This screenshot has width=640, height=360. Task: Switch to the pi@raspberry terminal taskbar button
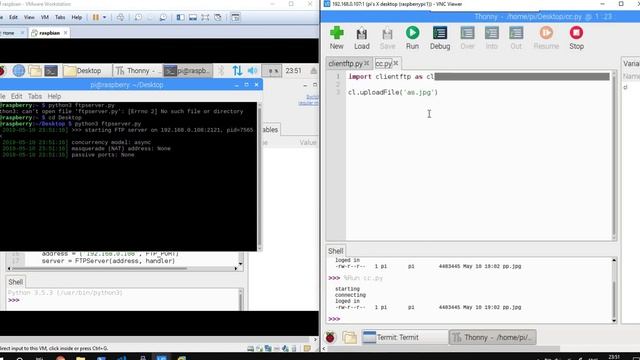[x=188, y=71]
